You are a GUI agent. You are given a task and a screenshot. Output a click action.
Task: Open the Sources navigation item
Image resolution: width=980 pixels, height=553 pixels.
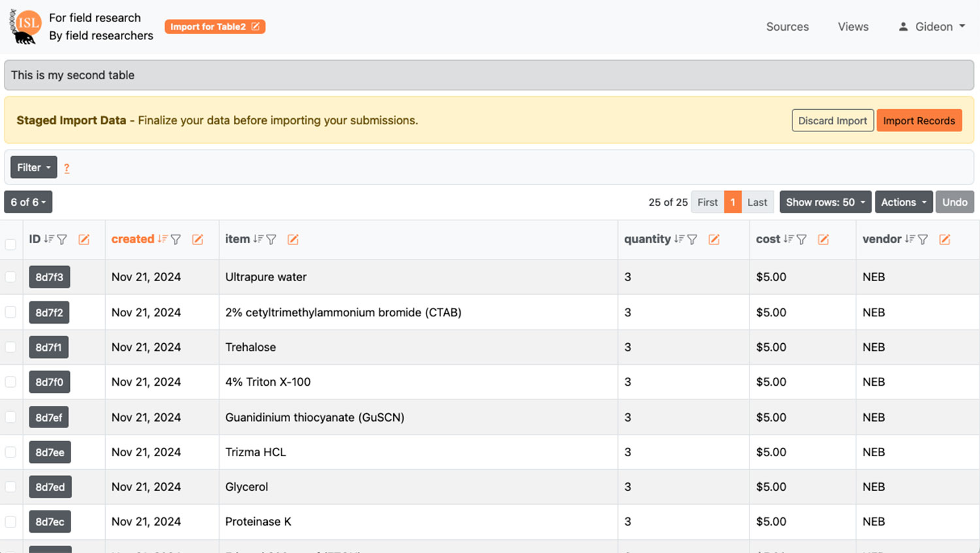pos(787,27)
